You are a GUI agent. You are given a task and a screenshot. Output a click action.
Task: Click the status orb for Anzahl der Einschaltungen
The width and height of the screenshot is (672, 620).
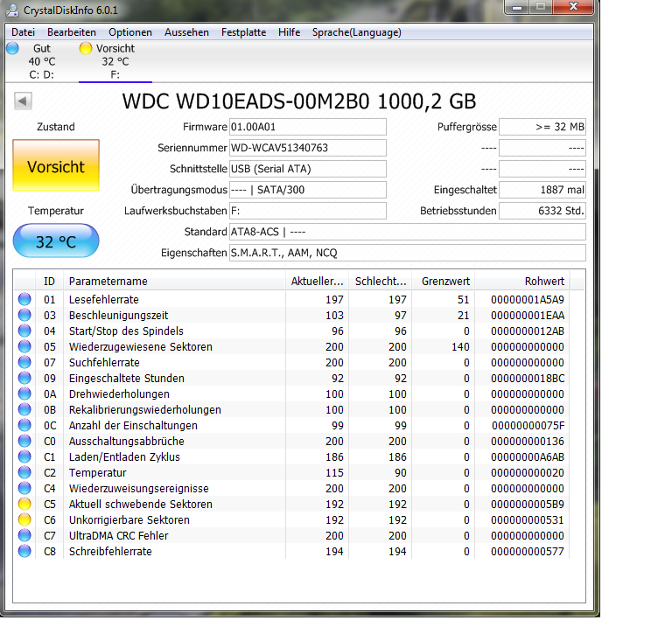pos(24,425)
